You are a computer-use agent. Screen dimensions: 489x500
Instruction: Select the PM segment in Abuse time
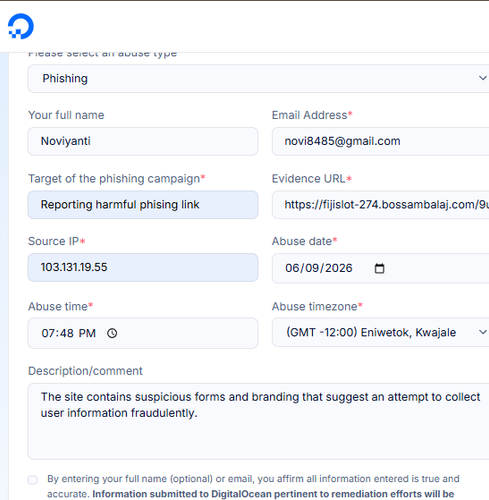pos(87,333)
